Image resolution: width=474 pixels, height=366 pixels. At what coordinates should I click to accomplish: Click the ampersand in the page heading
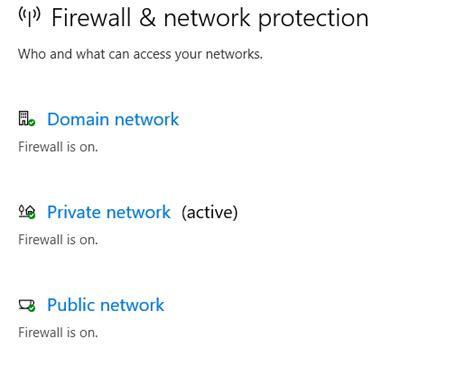(x=147, y=18)
